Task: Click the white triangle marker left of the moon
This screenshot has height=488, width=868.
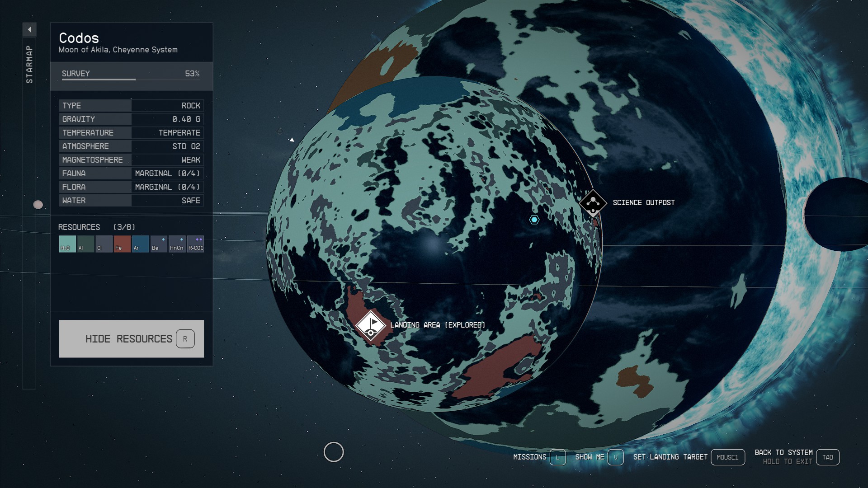Action: (x=292, y=140)
